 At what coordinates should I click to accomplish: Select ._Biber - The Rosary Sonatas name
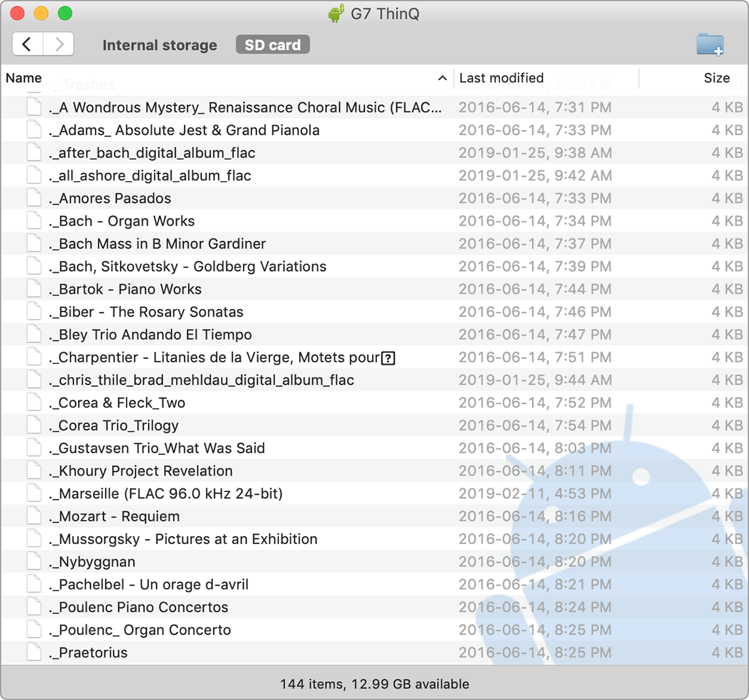(146, 312)
